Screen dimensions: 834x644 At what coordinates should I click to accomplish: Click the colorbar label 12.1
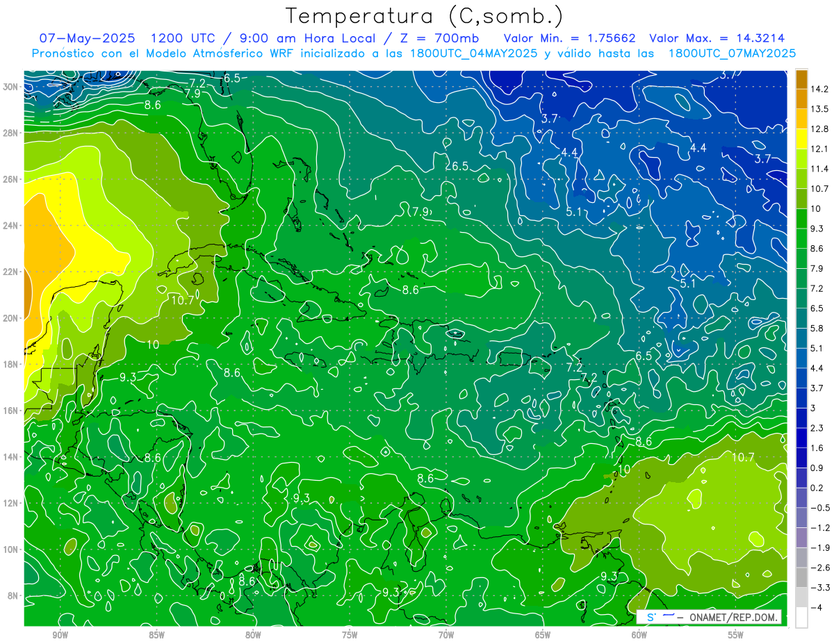click(819, 149)
